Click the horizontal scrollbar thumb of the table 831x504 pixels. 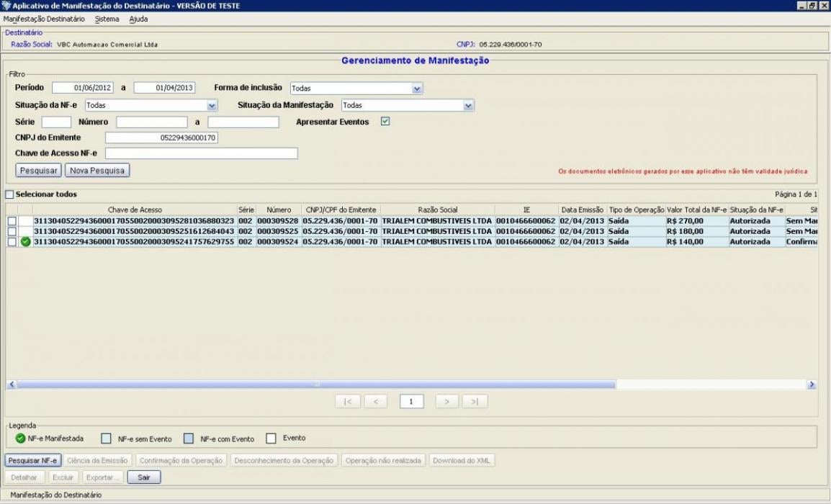click(x=316, y=384)
